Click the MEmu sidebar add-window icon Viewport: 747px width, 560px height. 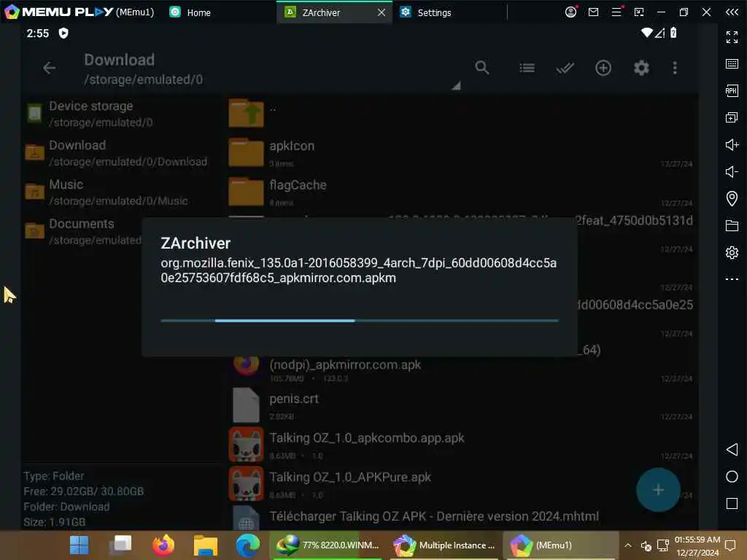pyautogui.click(x=732, y=117)
